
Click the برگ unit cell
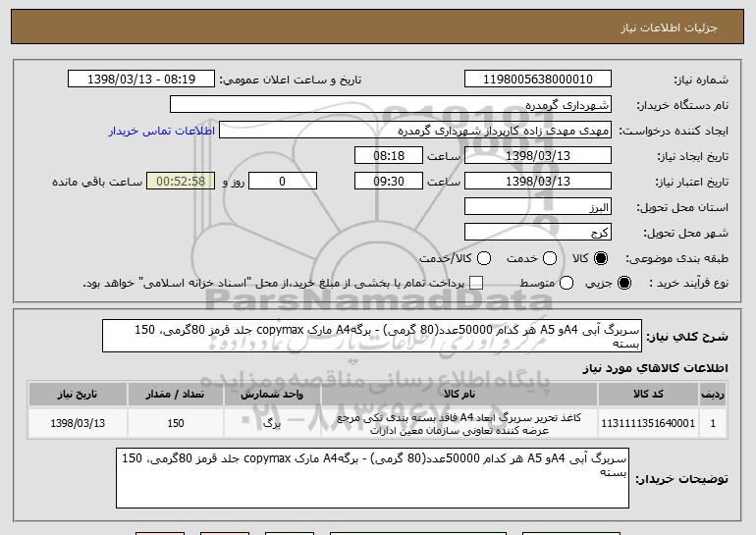[272, 423]
